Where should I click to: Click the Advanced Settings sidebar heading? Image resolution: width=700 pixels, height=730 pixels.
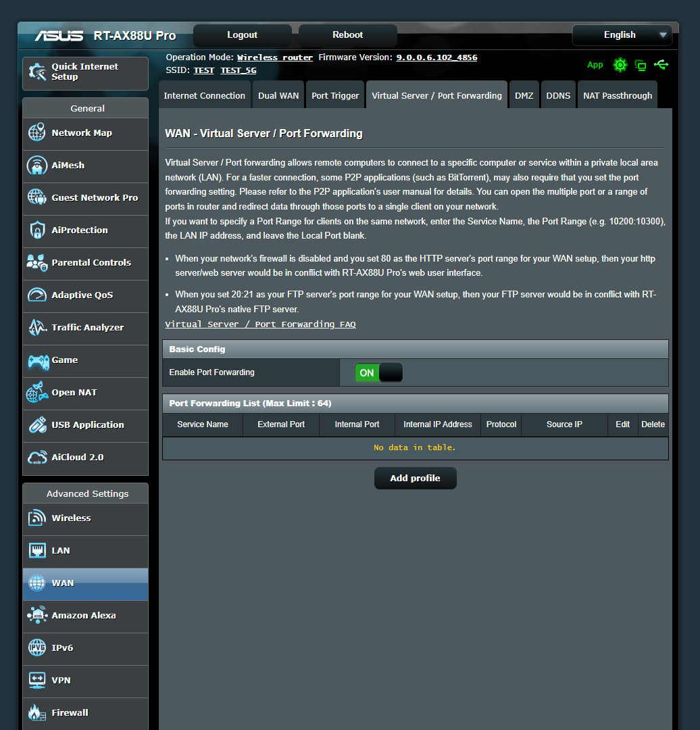coord(87,493)
